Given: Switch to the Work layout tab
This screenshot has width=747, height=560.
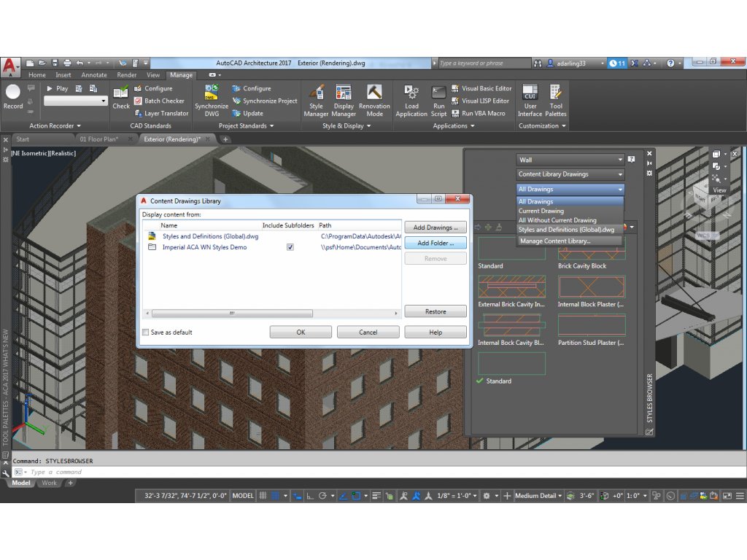Looking at the screenshot, I should [49, 483].
